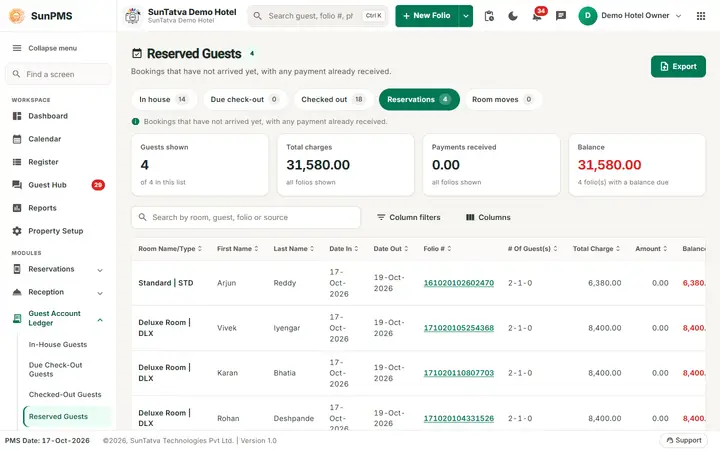720x450 pixels.
Task: Open folio link 171020105254368
Action: (x=459, y=328)
